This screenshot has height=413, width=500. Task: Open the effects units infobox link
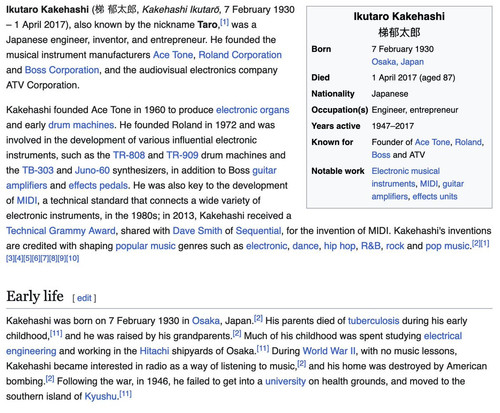pyautogui.click(x=435, y=197)
